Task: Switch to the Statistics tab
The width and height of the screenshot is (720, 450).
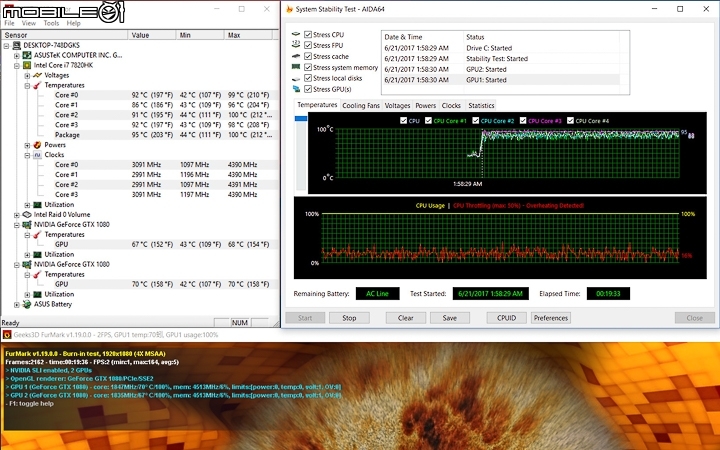Action: pyautogui.click(x=481, y=106)
